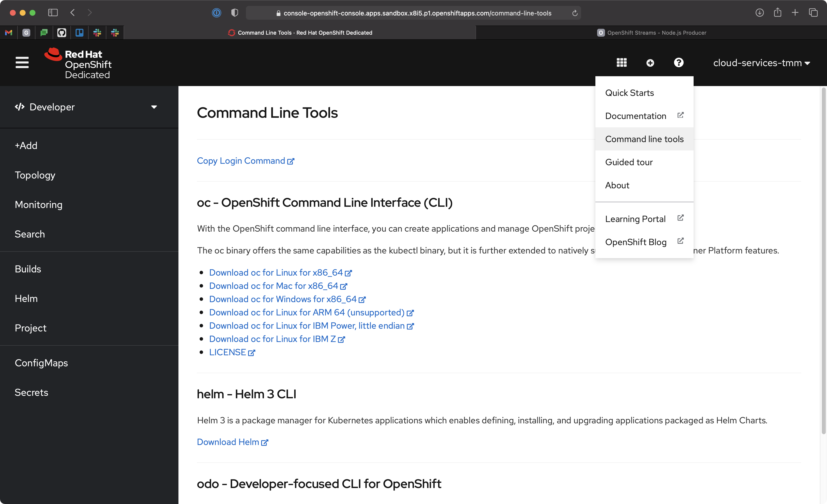The width and height of the screenshot is (827, 504).
Task: Select the Quick Starts menu item
Action: click(630, 93)
